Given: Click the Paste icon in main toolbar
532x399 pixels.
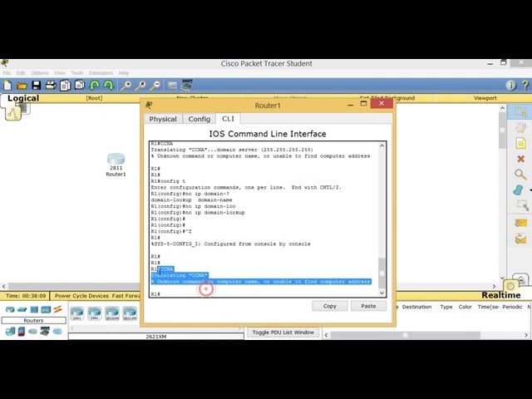Looking at the screenshot, I should pyautogui.click(x=80, y=85).
